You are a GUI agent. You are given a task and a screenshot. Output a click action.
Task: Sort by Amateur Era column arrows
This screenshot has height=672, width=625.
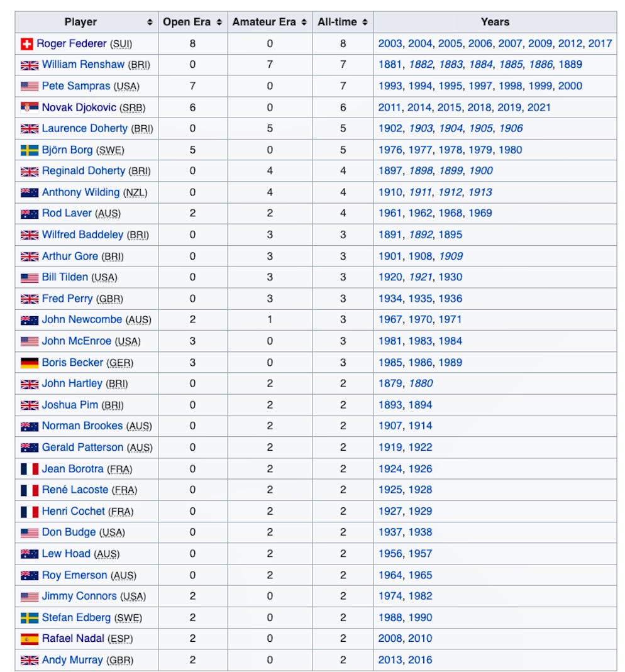coord(304,22)
